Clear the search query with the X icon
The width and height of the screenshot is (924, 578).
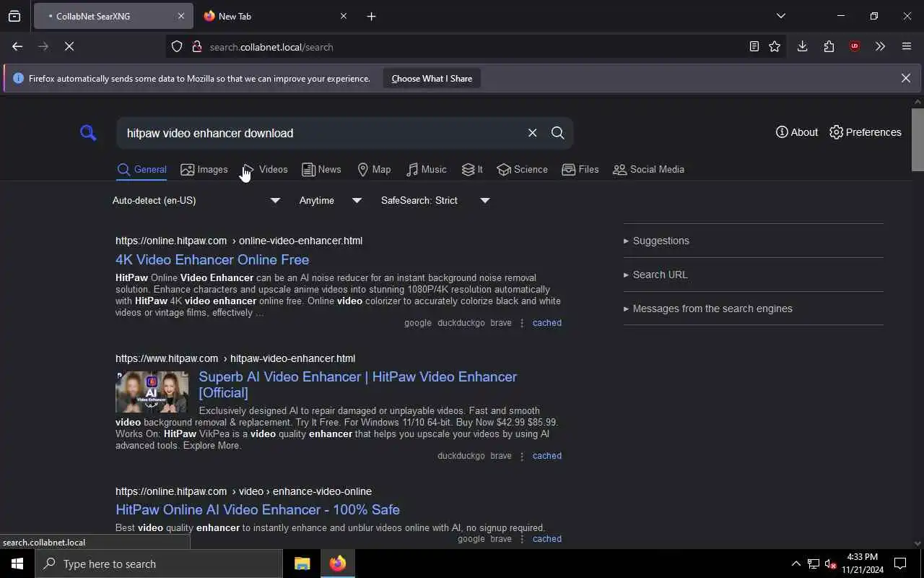(532, 133)
